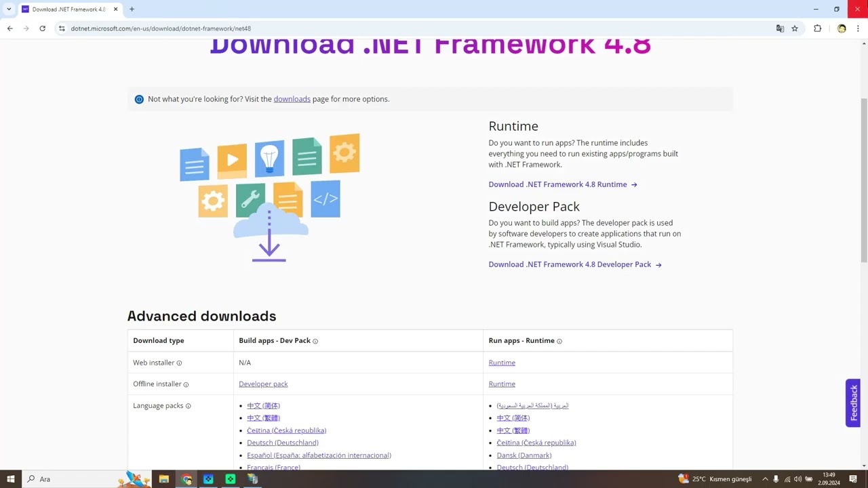Select Runtime 中文(繁體) language pack
The height and width of the screenshot is (488, 868).
click(513, 430)
